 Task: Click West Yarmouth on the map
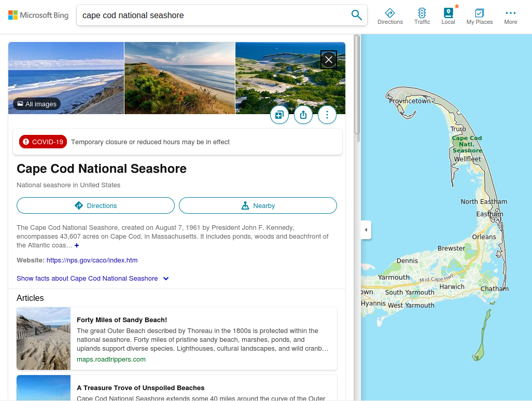[411, 305]
